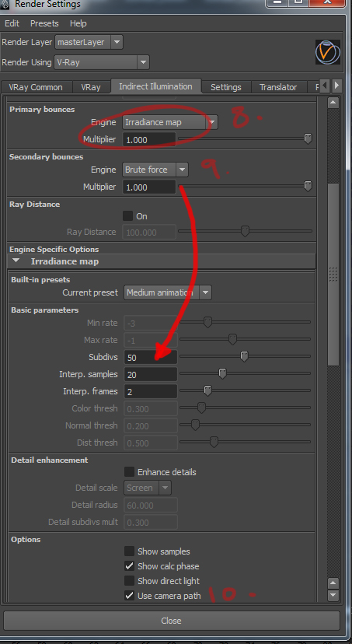Open the Detail scale Screen dropdown
The image size is (352, 644).
coord(148,488)
